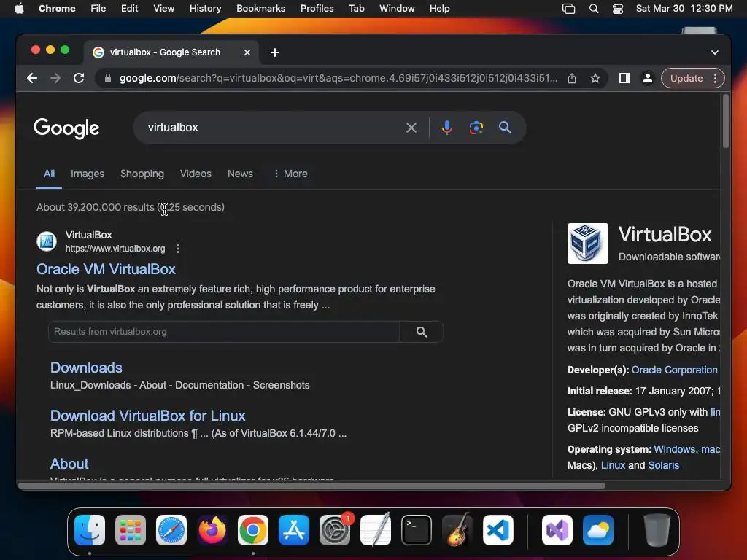Bookmark this page with the star icon
747x560 pixels.
coord(595,78)
